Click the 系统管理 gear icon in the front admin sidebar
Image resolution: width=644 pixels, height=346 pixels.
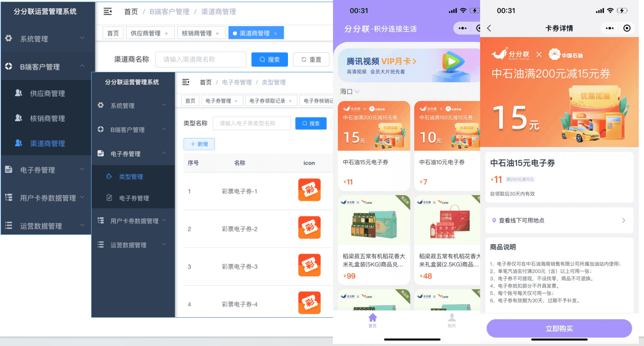101,105
